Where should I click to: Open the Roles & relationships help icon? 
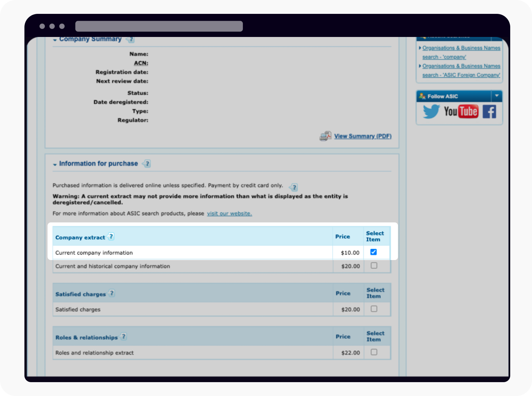coord(124,336)
